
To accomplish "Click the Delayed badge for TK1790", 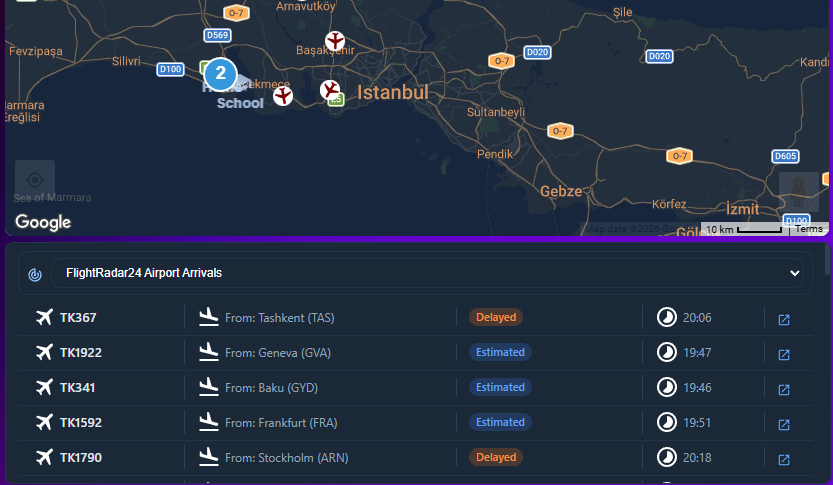I will [496, 457].
